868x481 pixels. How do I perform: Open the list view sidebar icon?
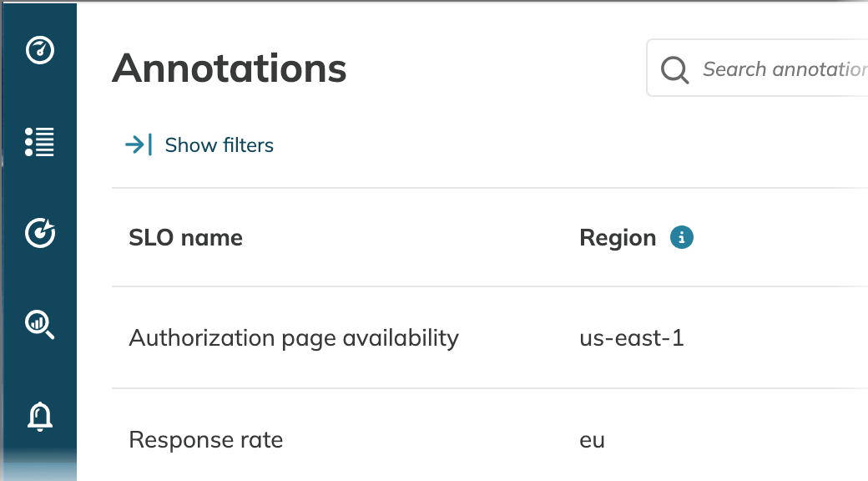[40, 142]
